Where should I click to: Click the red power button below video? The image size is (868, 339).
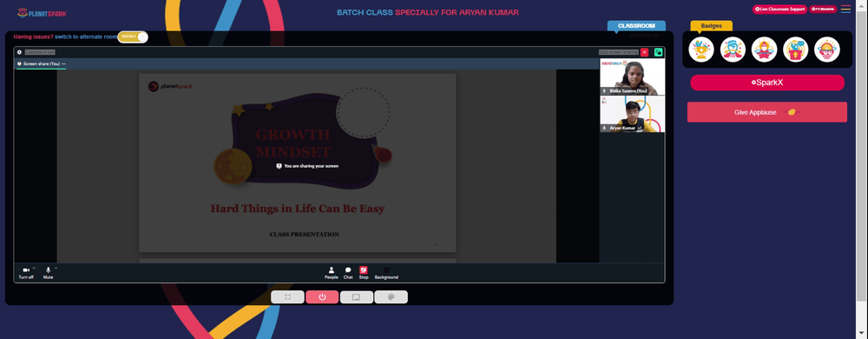pyautogui.click(x=322, y=297)
